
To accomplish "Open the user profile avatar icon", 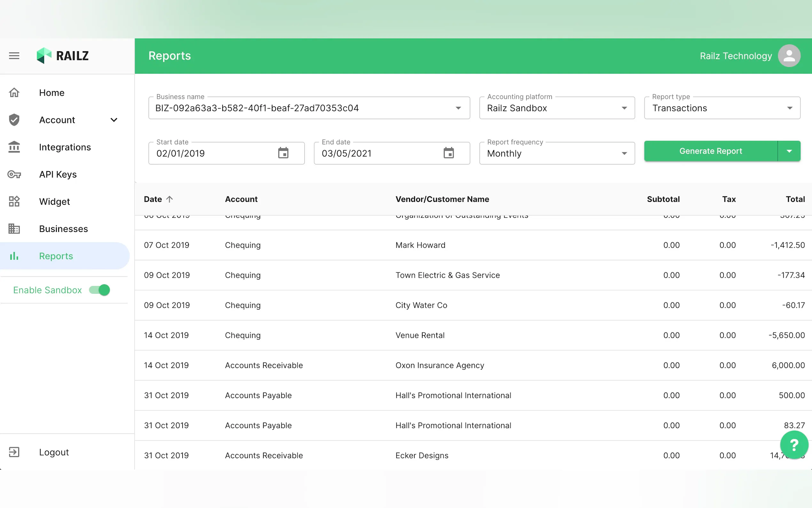I will 789,56.
